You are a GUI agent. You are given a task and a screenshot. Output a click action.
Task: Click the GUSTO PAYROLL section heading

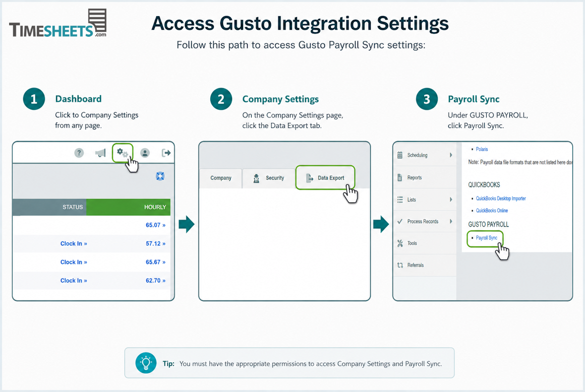[488, 224]
